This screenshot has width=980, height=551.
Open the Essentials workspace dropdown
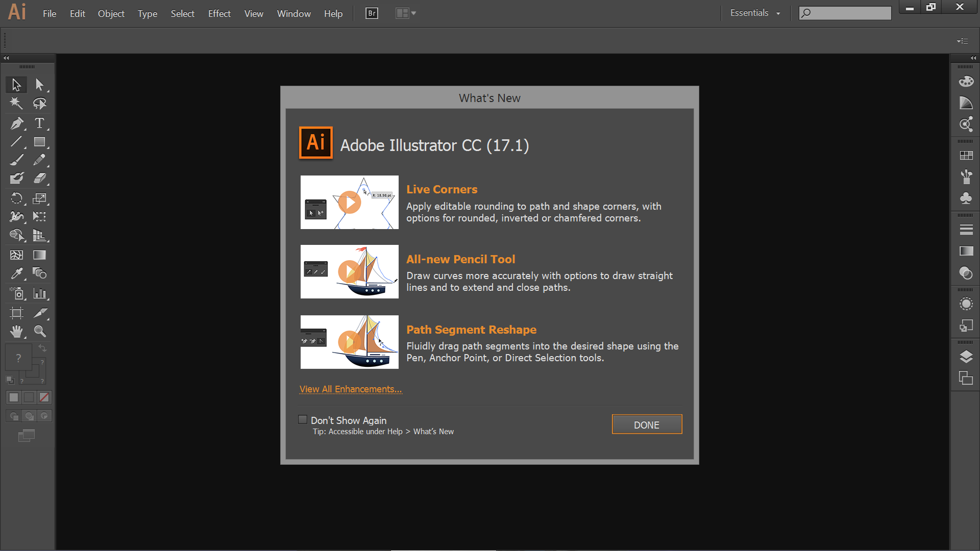point(755,13)
